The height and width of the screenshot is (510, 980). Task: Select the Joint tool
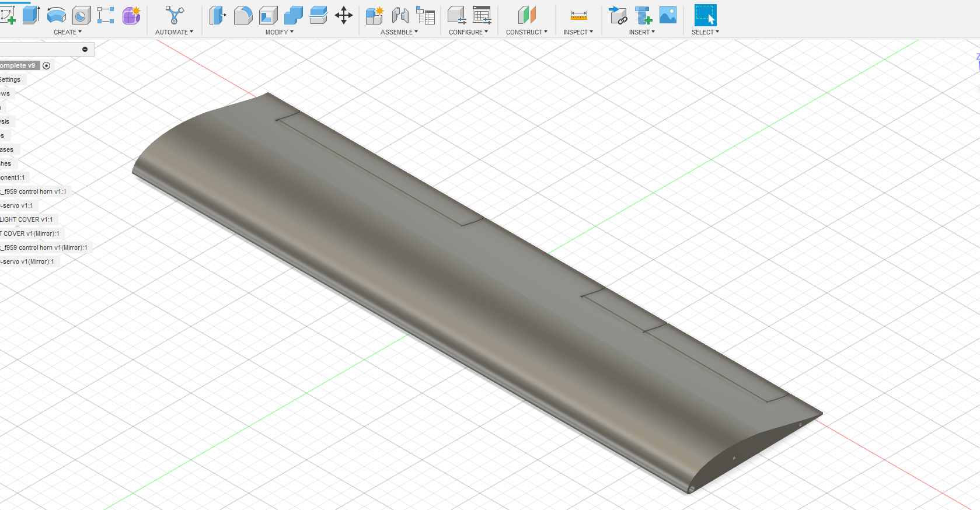[x=400, y=15]
